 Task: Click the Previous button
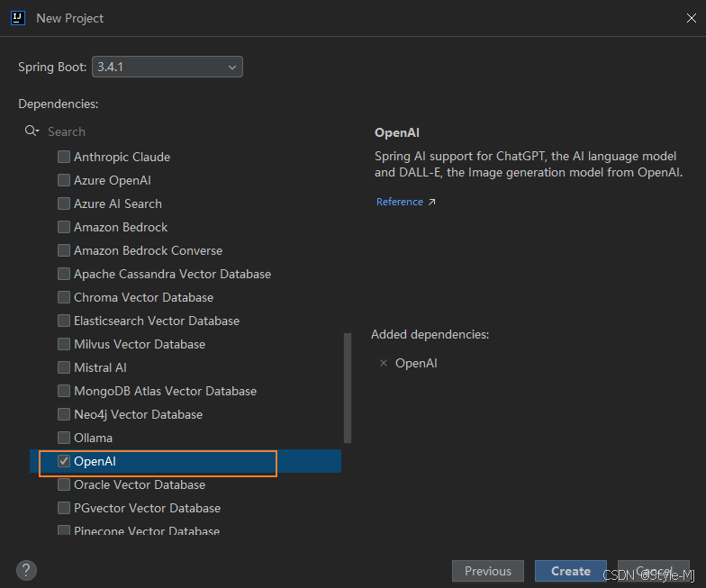point(488,571)
